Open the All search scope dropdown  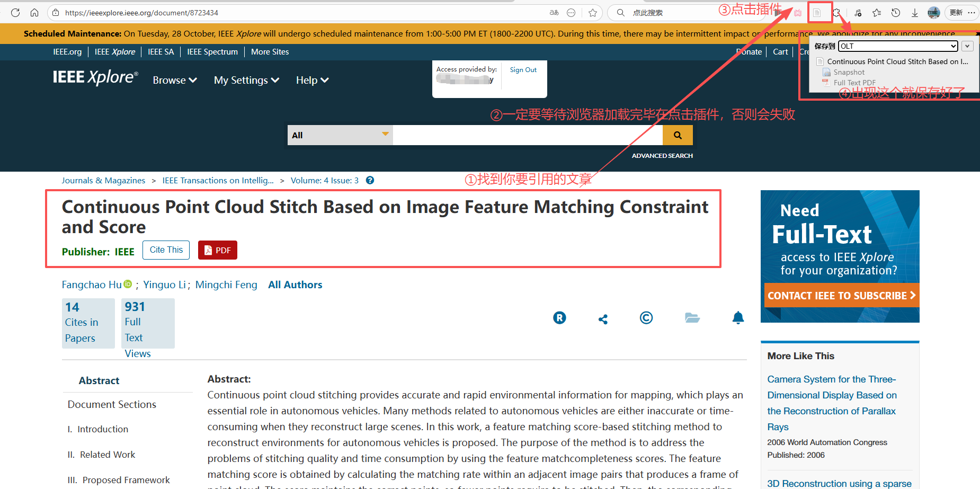[x=341, y=135]
